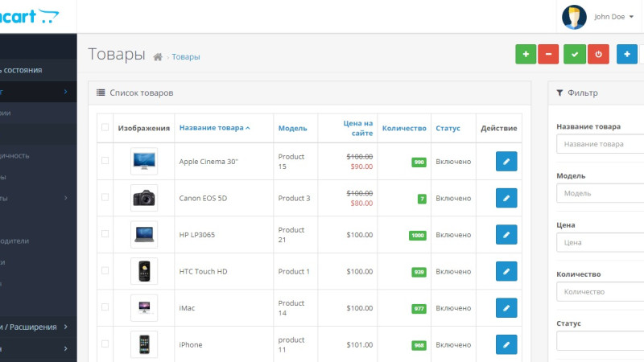Edit the Canon EOS 5D product
644x362 pixels.
(506, 198)
